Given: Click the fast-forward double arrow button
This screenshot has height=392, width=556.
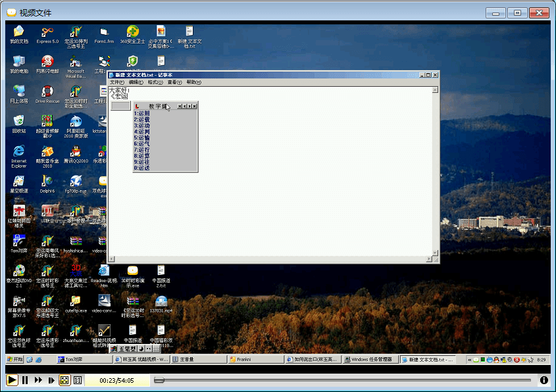Looking at the screenshot, I should [38, 380].
